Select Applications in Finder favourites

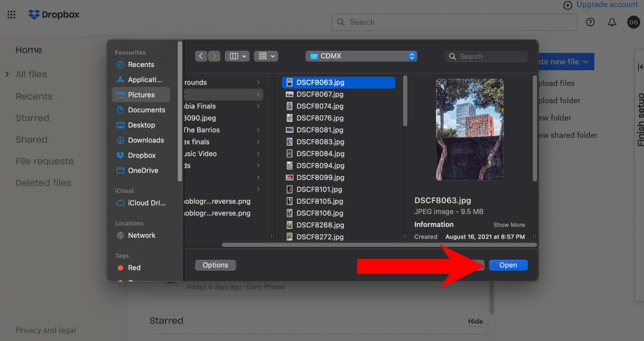coord(141,80)
